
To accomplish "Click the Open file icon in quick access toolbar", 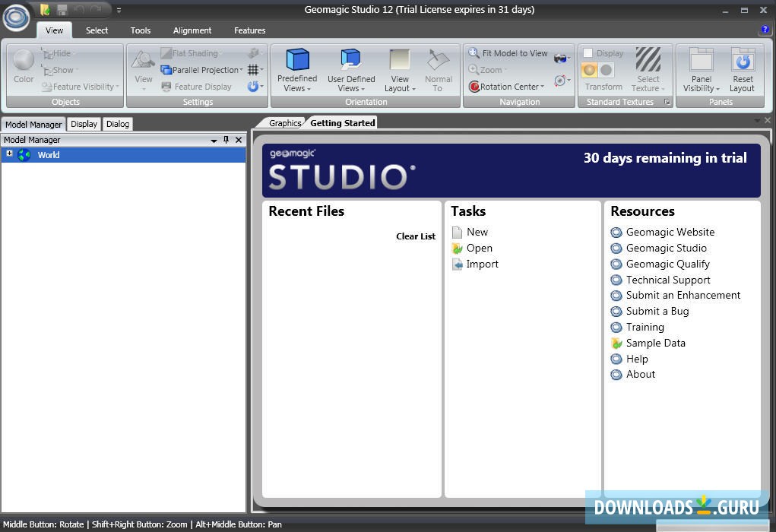I will click(45, 9).
